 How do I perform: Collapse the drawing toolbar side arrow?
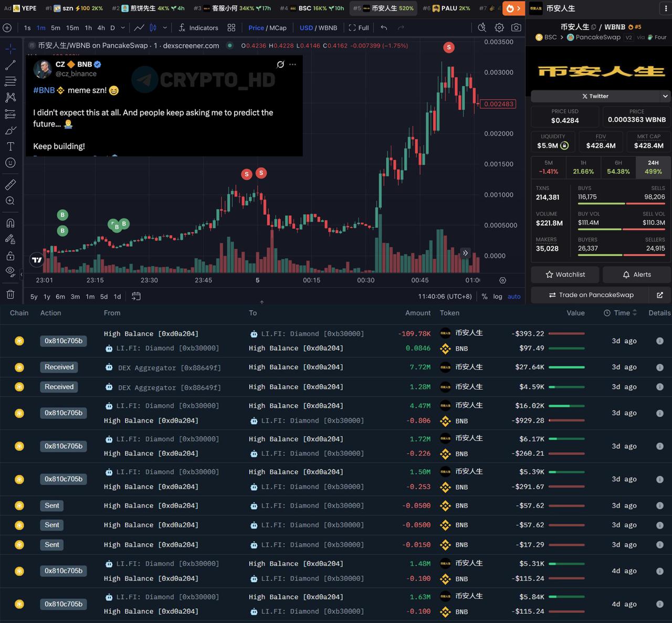tap(22, 274)
